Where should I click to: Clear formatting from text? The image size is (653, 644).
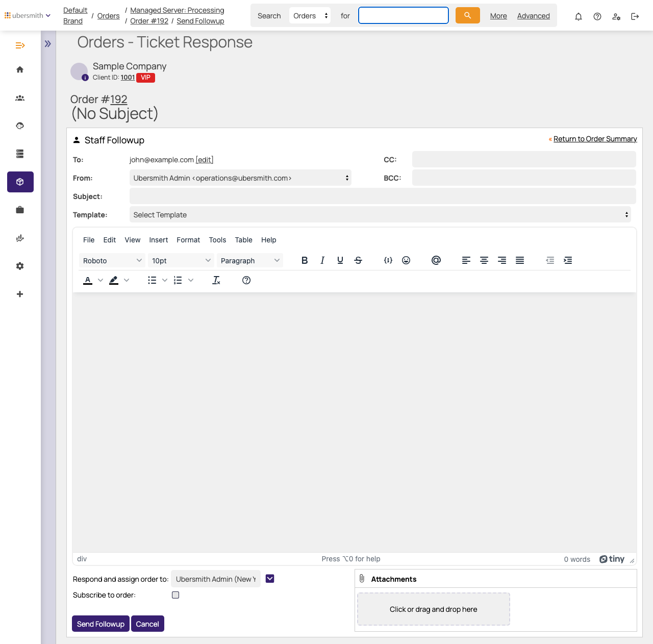tap(216, 280)
